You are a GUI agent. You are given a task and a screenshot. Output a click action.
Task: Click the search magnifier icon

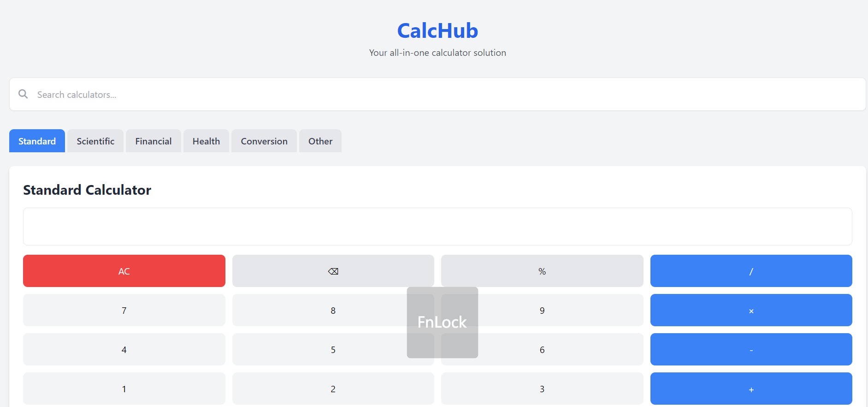[x=23, y=94]
